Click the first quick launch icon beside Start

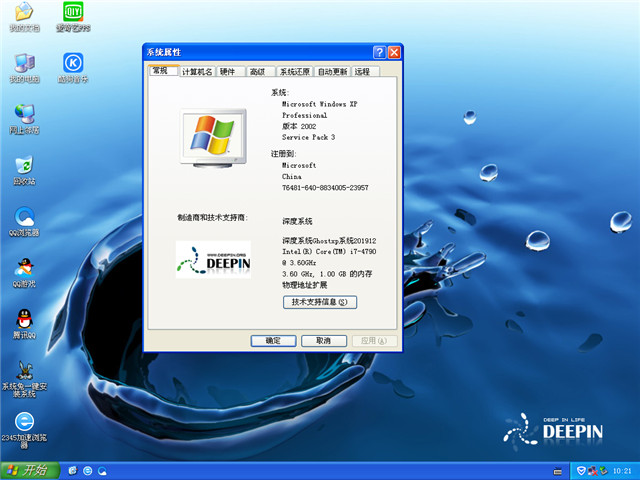pos(73,471)
